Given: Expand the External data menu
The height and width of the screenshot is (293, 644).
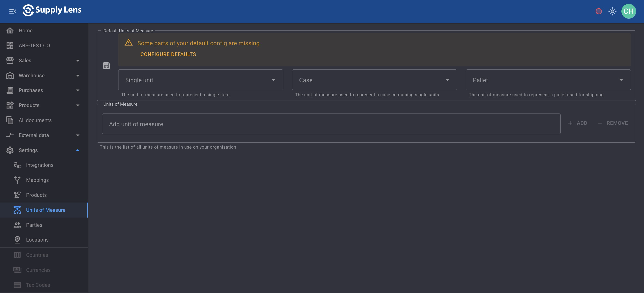Looking at the screenshot, I should (x=44, y=135).
